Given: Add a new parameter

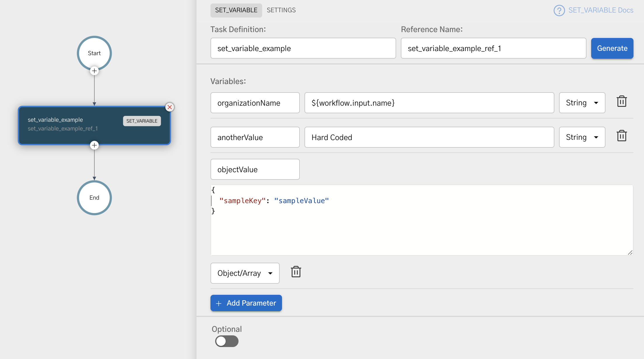Looking at the screenshot, I should point(246,303).
